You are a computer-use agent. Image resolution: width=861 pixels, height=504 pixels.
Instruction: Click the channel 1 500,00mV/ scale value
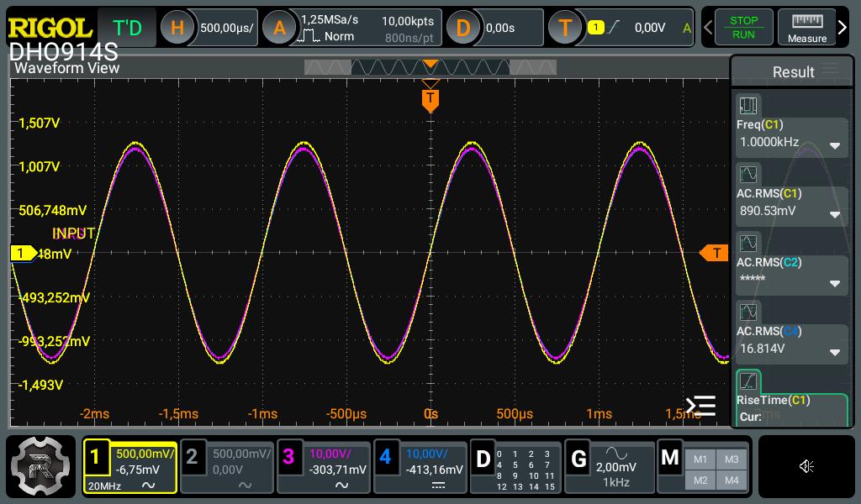tap(145, 454)
